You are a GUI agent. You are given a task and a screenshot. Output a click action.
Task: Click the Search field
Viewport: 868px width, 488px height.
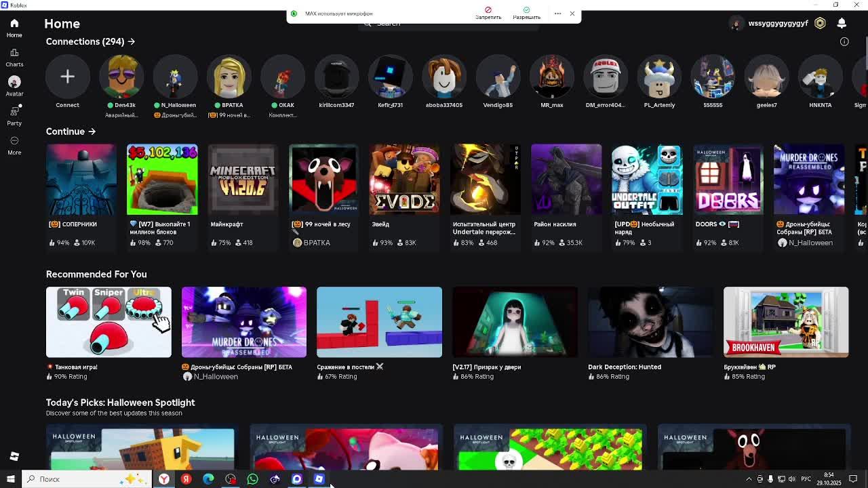[x=448, y=24]
